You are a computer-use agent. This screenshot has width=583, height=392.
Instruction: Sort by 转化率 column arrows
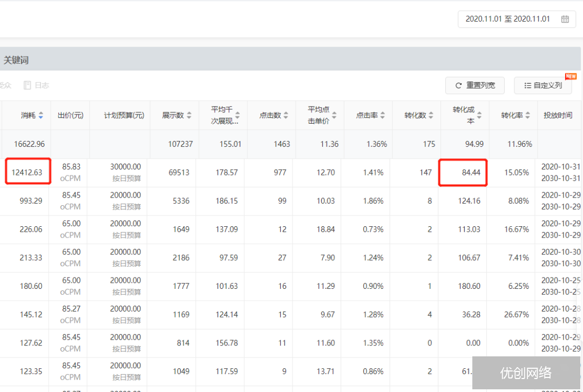click(527, 116)
